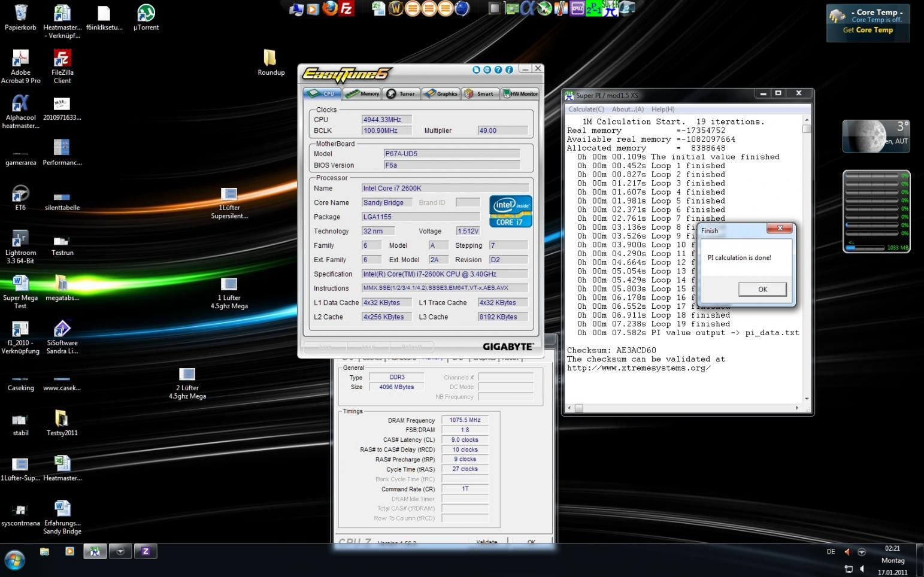924x577 pixels.
Task: Click the purple CPU-Z icon in the top dock
Action: [577, 8]
